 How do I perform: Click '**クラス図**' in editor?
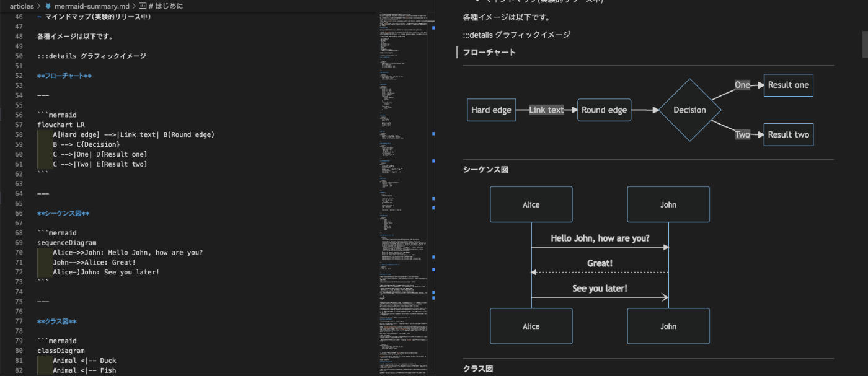(57, 321)
